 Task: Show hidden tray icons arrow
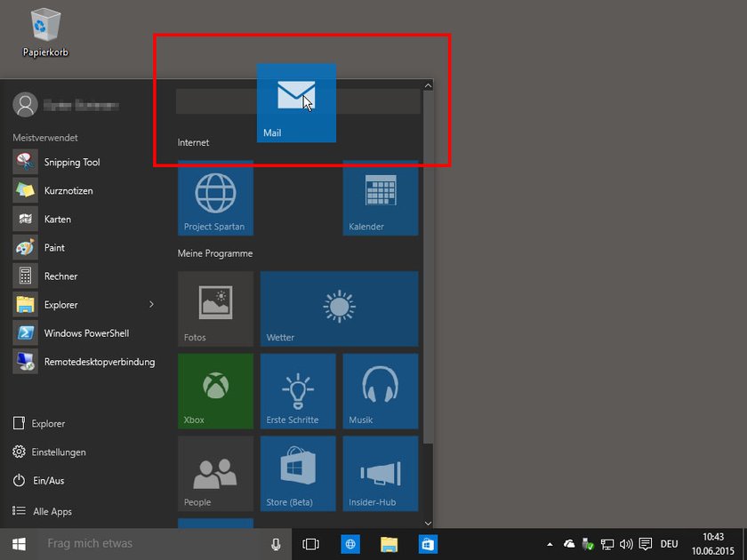pyautogui.click(x=550, y=544)
